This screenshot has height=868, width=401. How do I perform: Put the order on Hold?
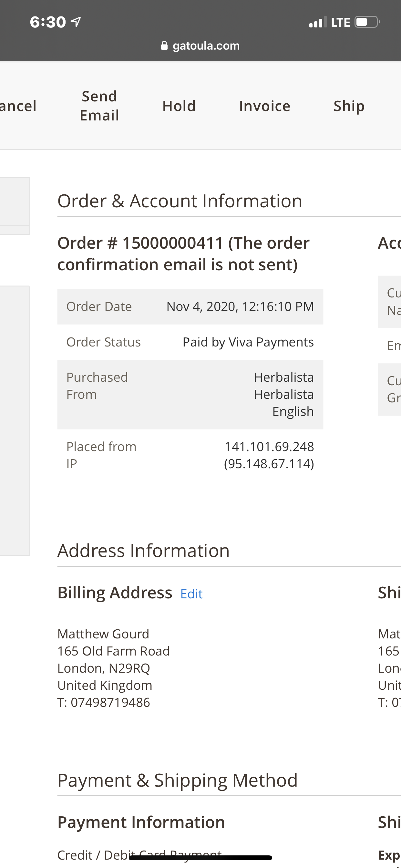tap(179, 106)
